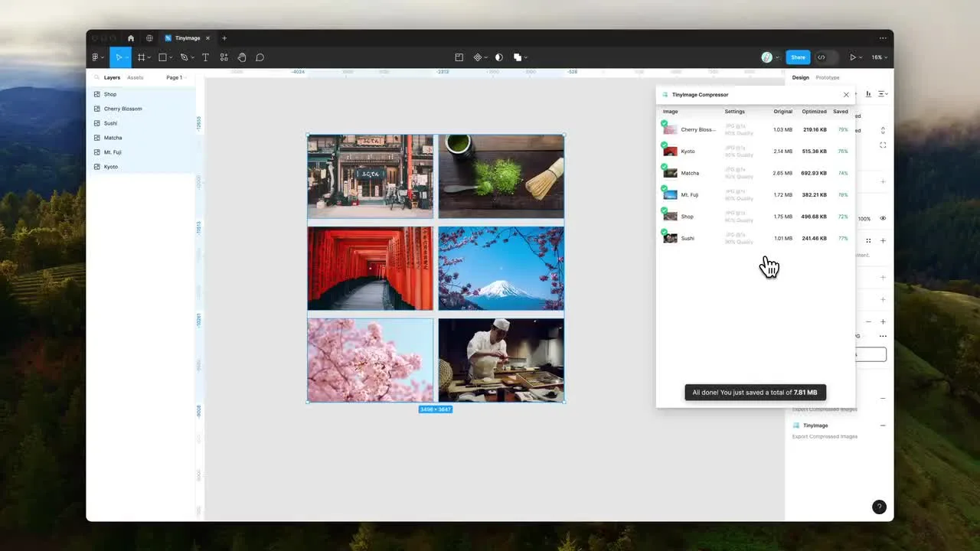Activate the Hand tool
The image size is (980, 551).
click(x=242, y=57)
